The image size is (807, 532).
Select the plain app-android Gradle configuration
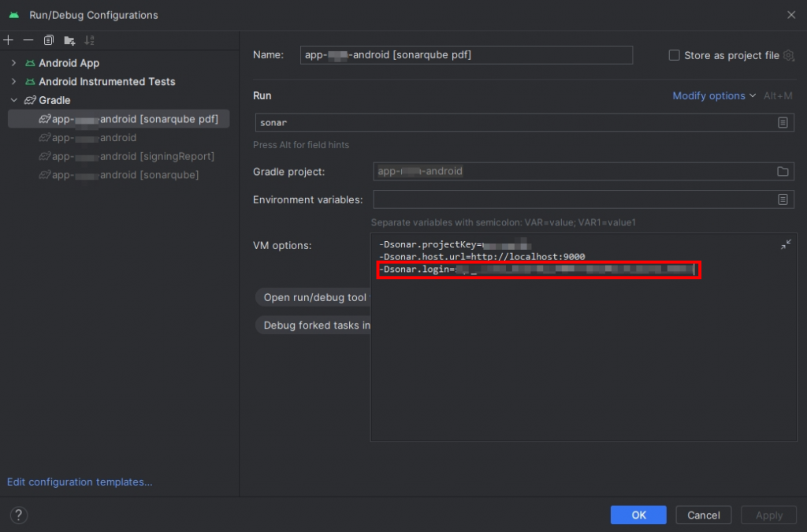click(87, 137)
